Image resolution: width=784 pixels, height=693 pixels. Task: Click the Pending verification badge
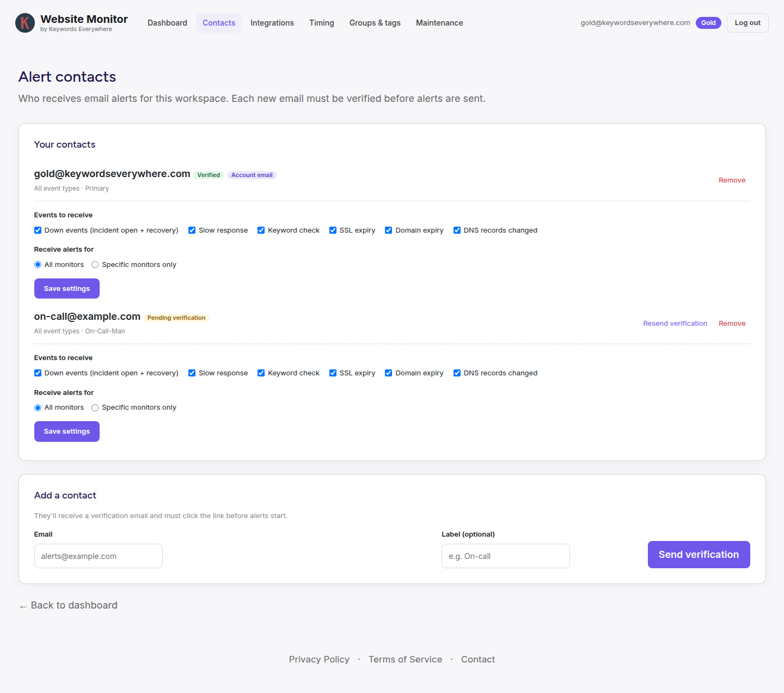coord(176,318)
